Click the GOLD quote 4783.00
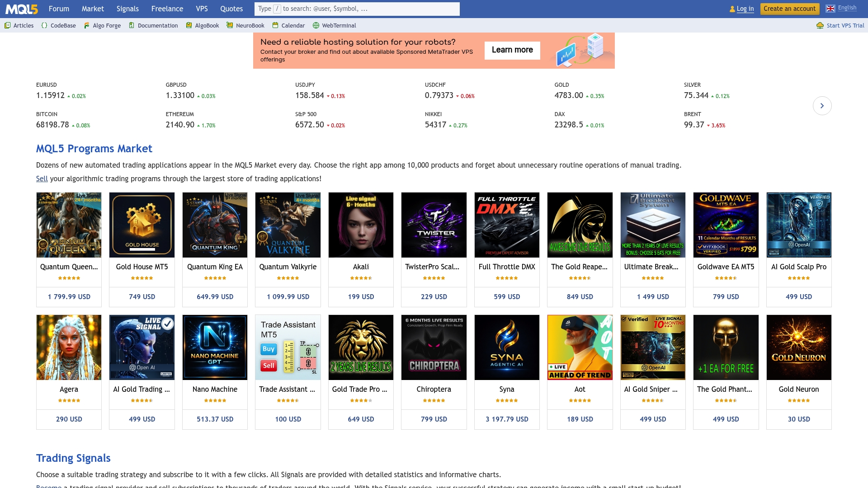The height and width of the screenshot is (488, 868). point(569,95)
